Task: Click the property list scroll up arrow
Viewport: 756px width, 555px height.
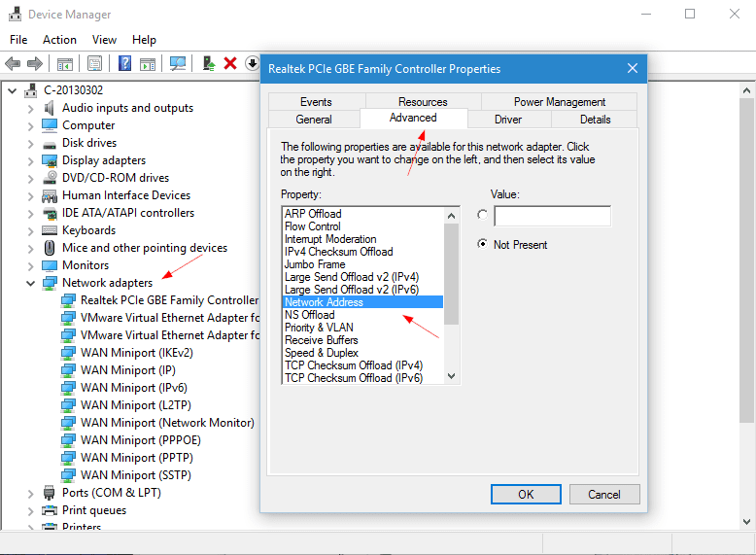Action: pyautogui.click(x=451, y=216)
